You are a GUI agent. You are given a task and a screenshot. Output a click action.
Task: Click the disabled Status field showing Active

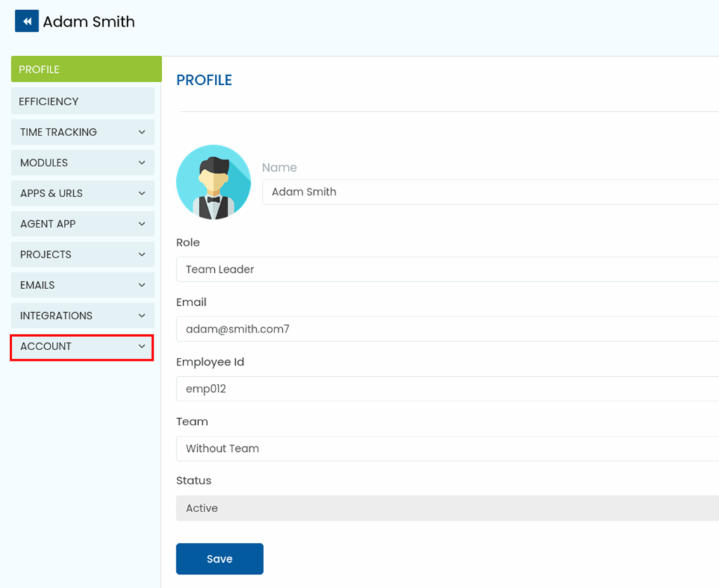[x=447, y=508]
